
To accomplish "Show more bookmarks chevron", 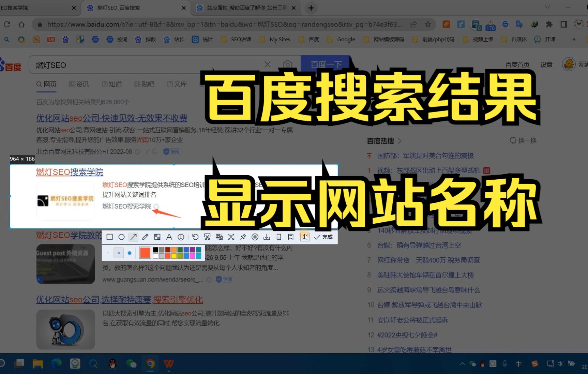I will [574, 40].
